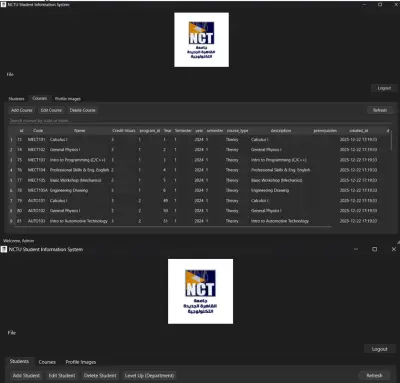The width and height of the screenshot is (400, 383).
Task: Click the Edit Course button
Action: [x=51, y=110]
